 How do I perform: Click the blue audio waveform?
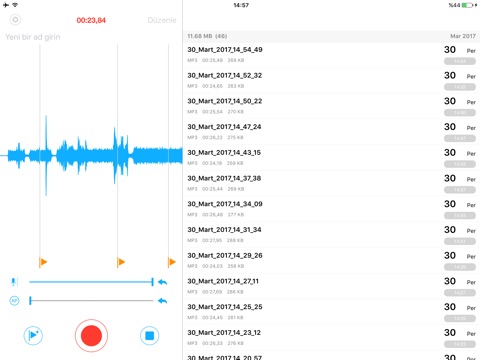coord(91,155)
